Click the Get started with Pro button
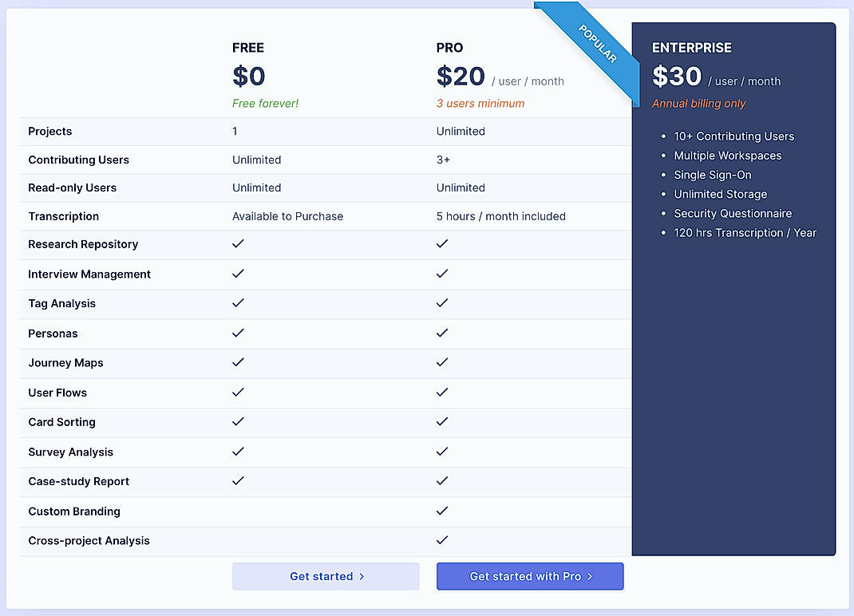This screenshot has height=616, width=854. [530, 576]
